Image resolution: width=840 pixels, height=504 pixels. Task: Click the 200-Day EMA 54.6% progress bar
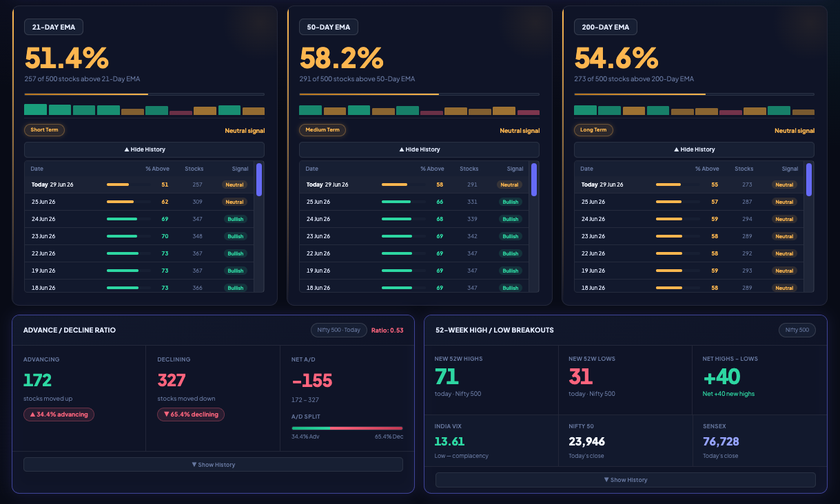click(694, 94)
